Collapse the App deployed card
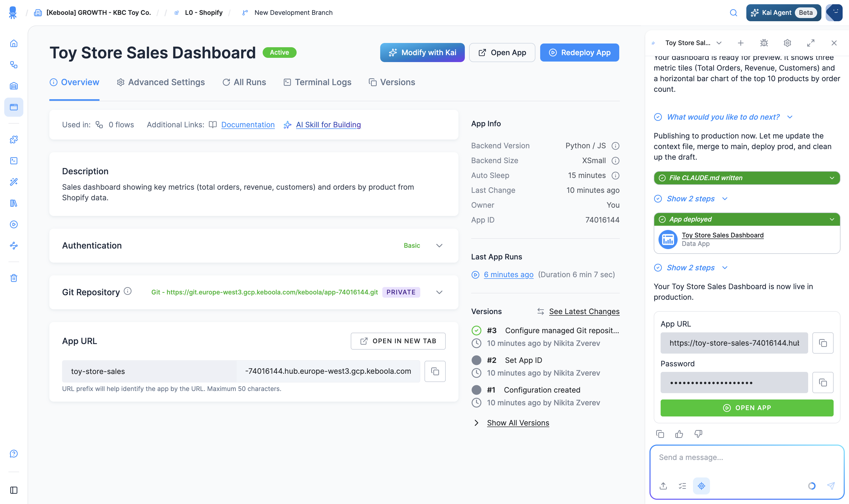 click(747, 219)
